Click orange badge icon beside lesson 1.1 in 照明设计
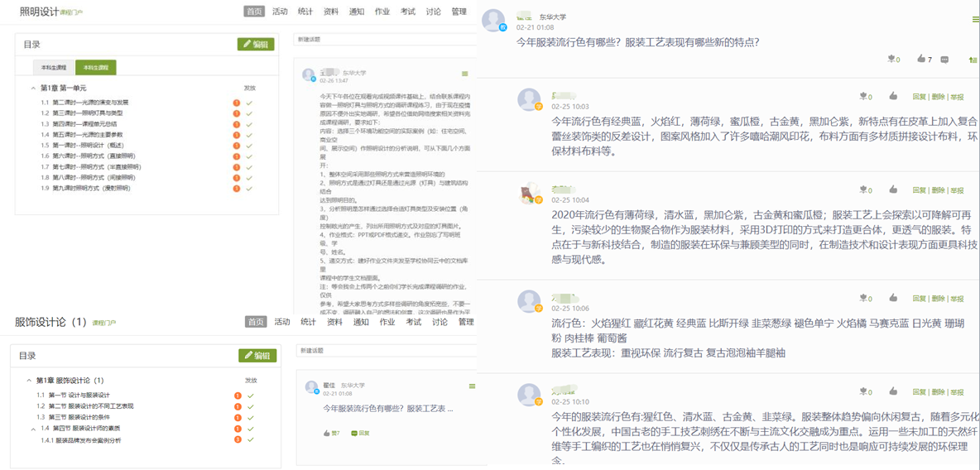The width and height of the screenshot is (980, 470). click(237, 103)
